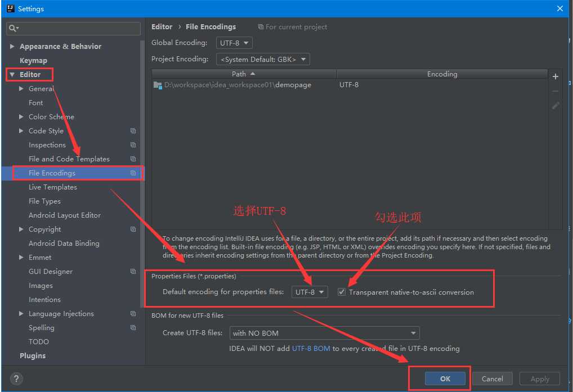Collapse the Editor section arrow
Screen dimensions: 573x392
(x=12, y=74)
